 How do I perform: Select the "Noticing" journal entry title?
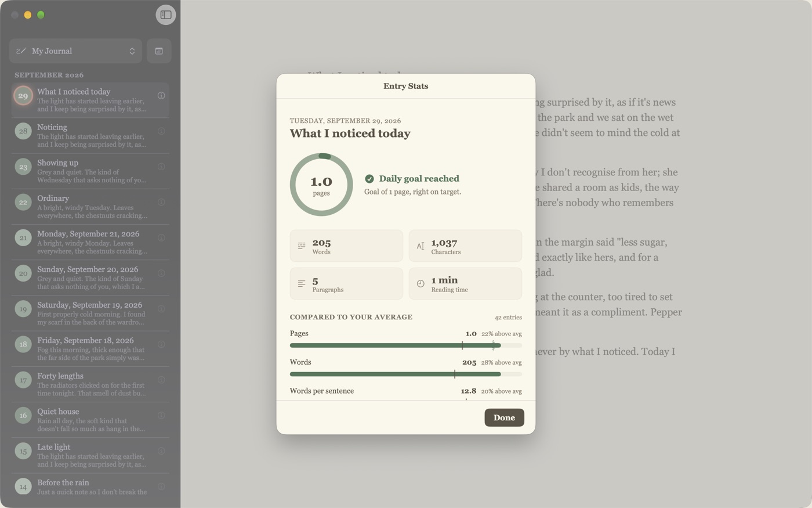coord(52,127)
